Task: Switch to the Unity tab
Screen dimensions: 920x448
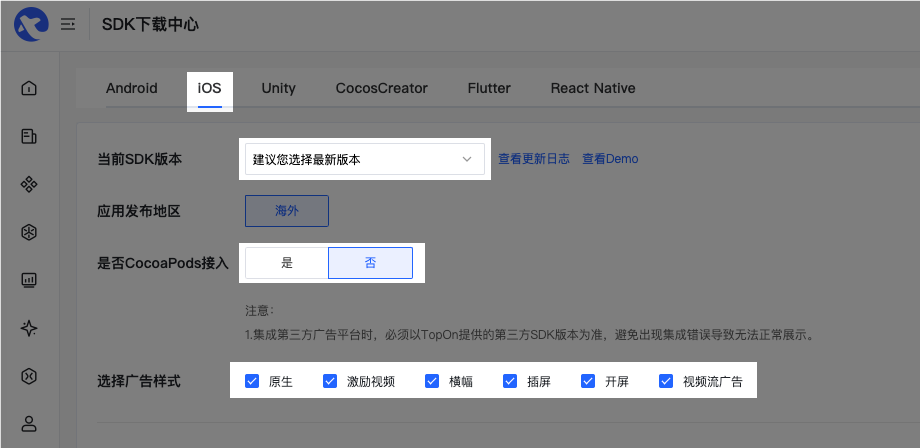Action: [x=279, y=89]
